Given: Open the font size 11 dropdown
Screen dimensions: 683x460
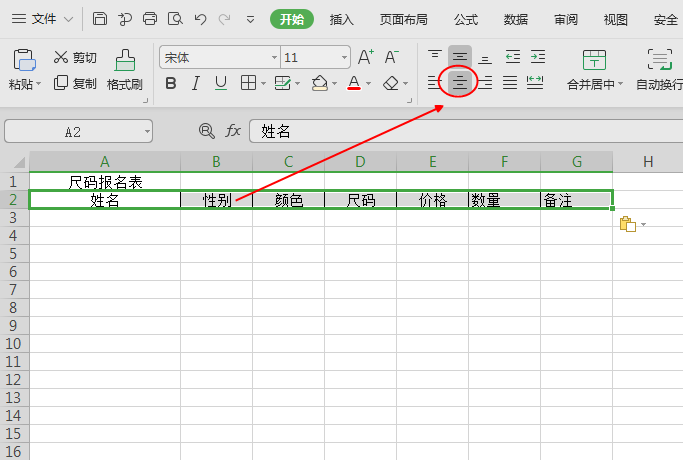Looking at the screenshot, I should pos(344,57).
